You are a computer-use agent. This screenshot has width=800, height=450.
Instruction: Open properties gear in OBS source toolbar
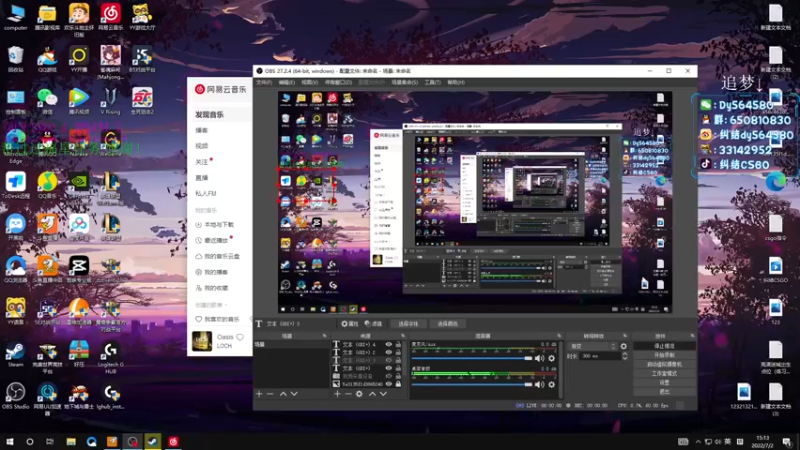point(350,323)
